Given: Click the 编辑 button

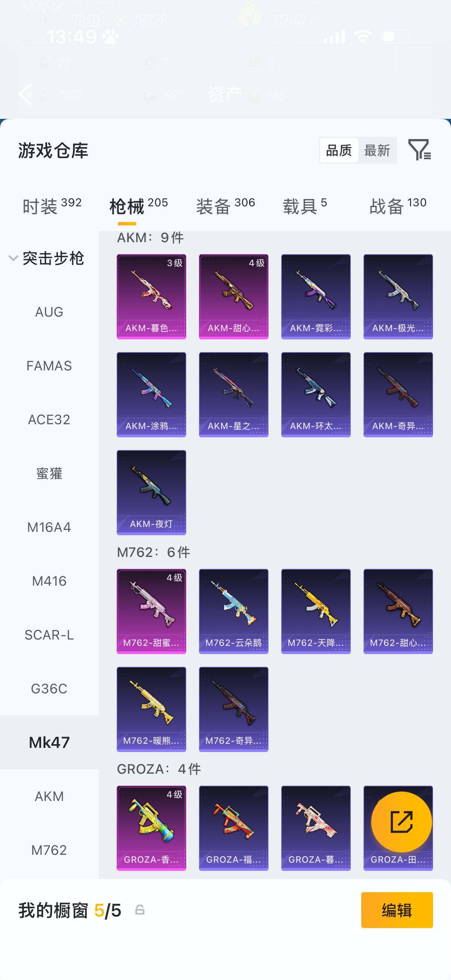Looking at the screenshot, I should point(397,910).
